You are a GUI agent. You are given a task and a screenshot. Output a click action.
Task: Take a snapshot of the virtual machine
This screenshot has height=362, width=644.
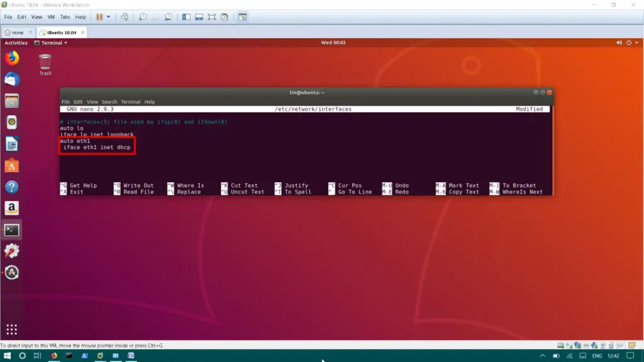[x=143, y=17]
